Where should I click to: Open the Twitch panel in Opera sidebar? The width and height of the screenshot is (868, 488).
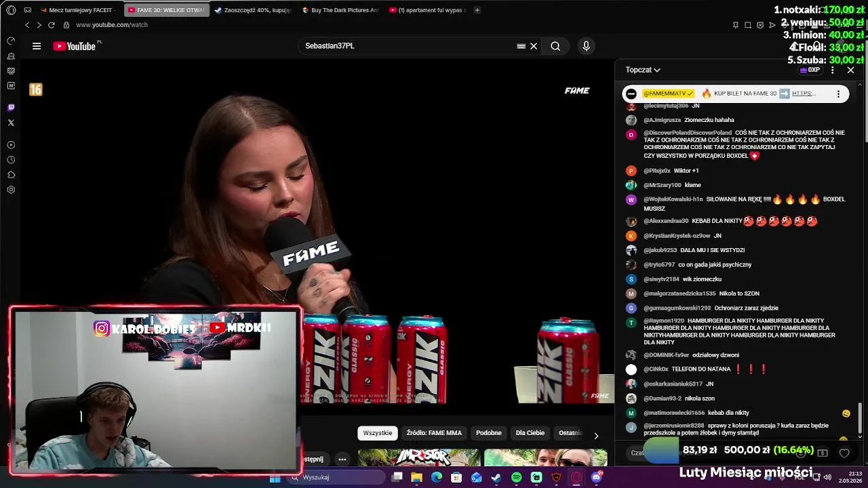[x=11, y=107]
